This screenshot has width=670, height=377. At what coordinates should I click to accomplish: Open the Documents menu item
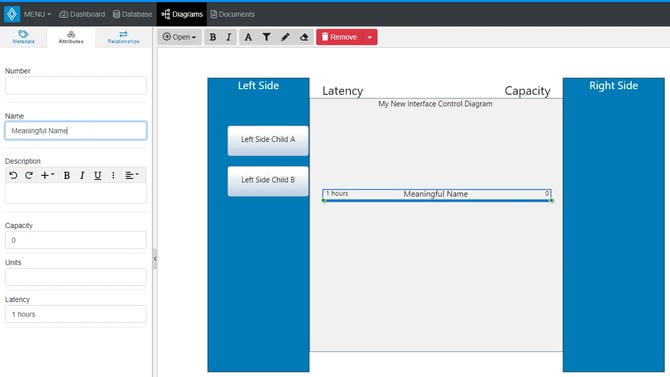click(x=232, y=14)
